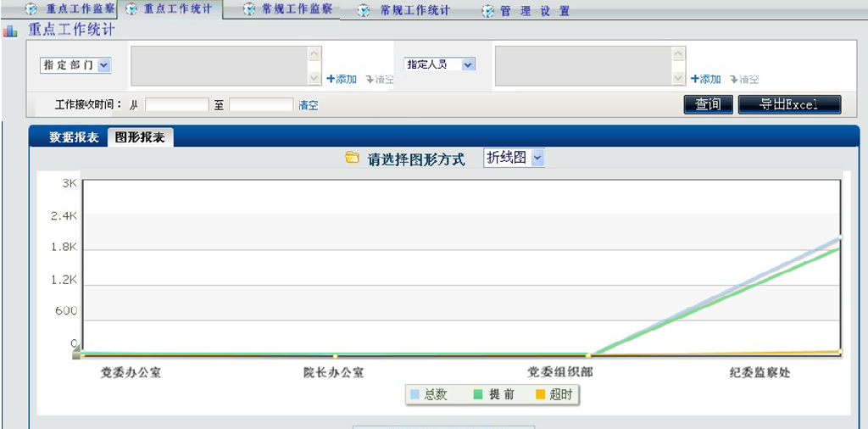Click the start date field after 从
This screenshot has height=429, width=868.
tap(176, 105)
